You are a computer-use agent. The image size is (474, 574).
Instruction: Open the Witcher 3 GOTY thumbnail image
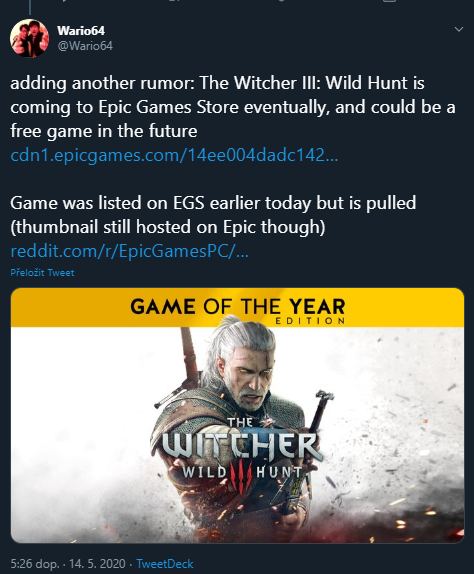pos(238,415)
